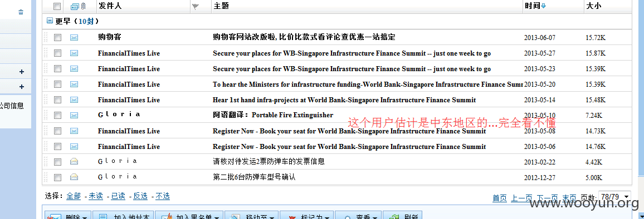Expand the upper plus sign in left sidebar

(22, 72)
